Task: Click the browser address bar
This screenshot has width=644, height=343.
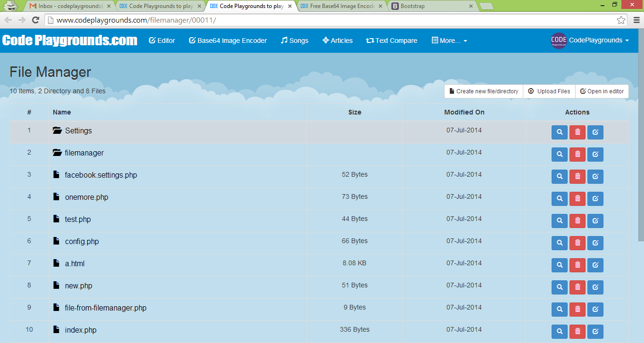Action: point(330,20)
